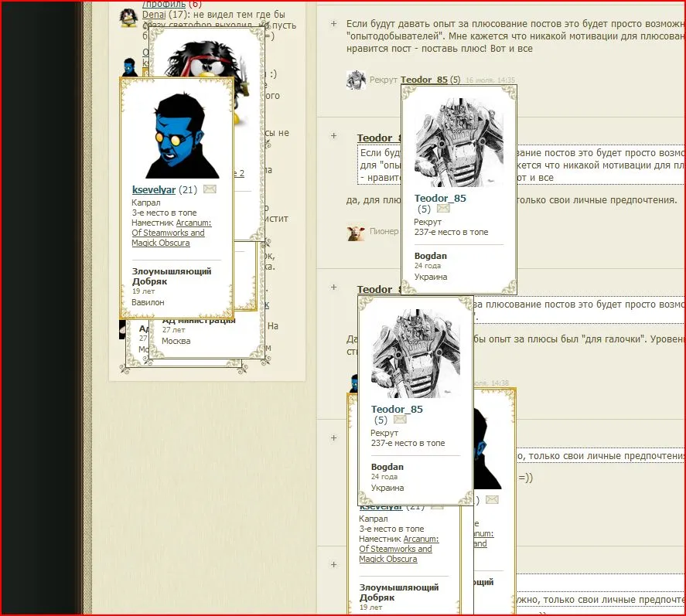The image size is (686, 616).
Task: Click envelope icon in lower Teodor_85 profile card
Action: point(400,420)
